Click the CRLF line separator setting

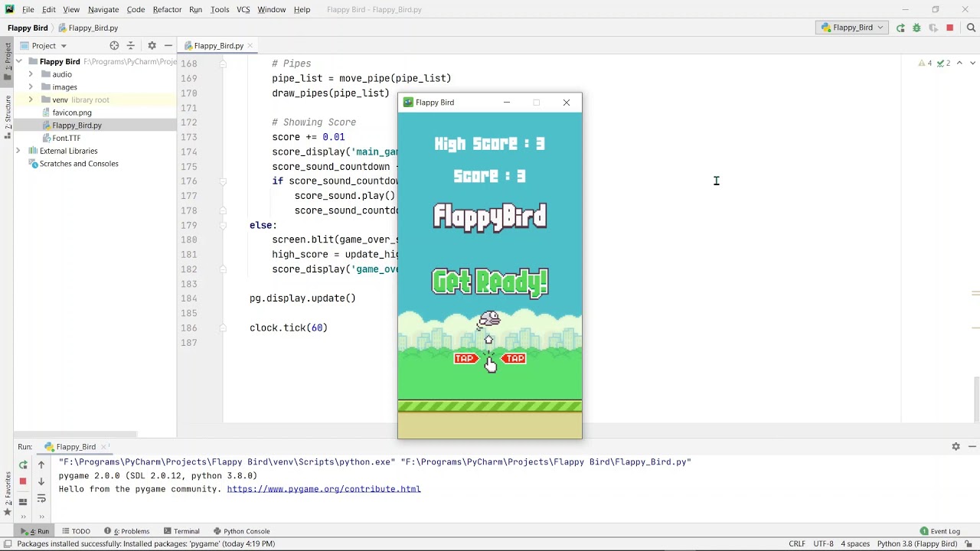(x=797, y=544)
